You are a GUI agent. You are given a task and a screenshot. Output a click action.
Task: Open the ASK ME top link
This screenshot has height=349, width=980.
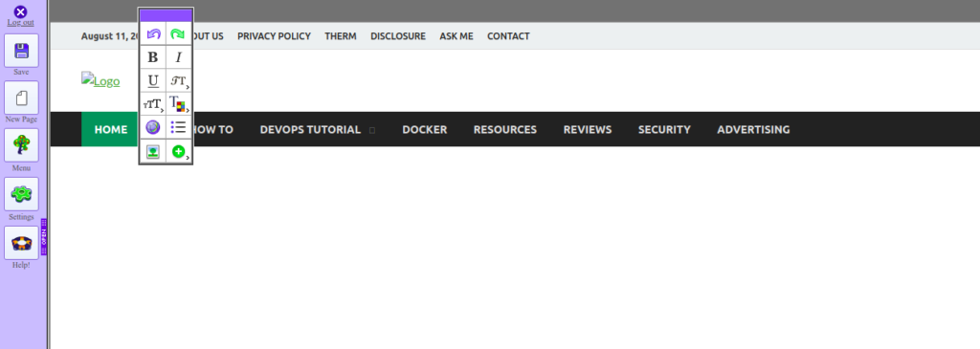click(x=457, y=36)
